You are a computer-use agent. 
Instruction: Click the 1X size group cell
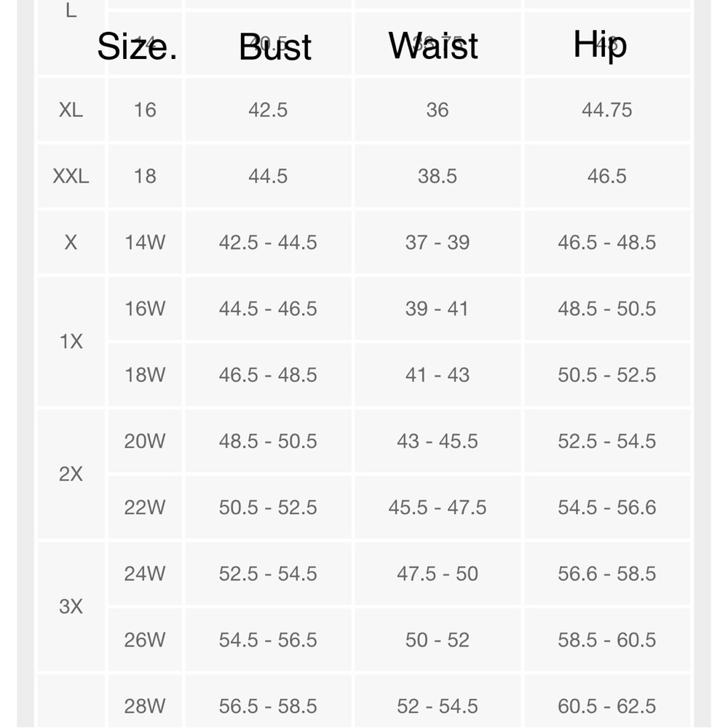pos(71,341)
